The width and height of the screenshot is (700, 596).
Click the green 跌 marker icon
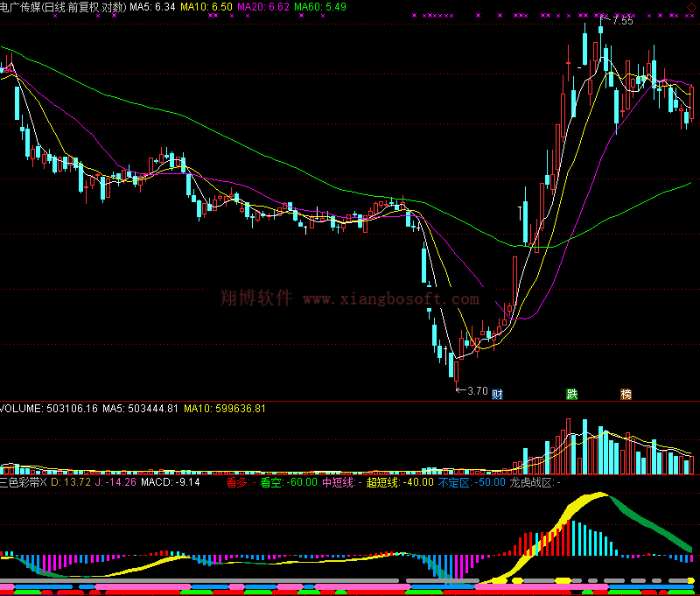[572, 394]
